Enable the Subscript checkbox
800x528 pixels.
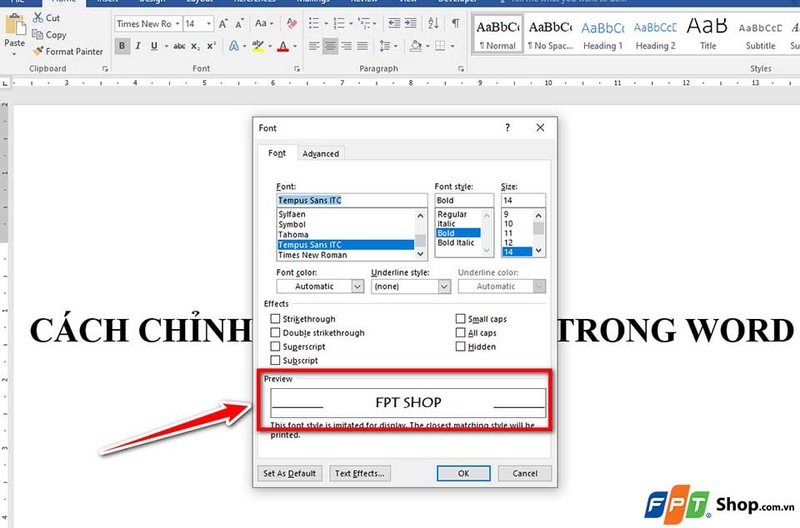point(275,360)
